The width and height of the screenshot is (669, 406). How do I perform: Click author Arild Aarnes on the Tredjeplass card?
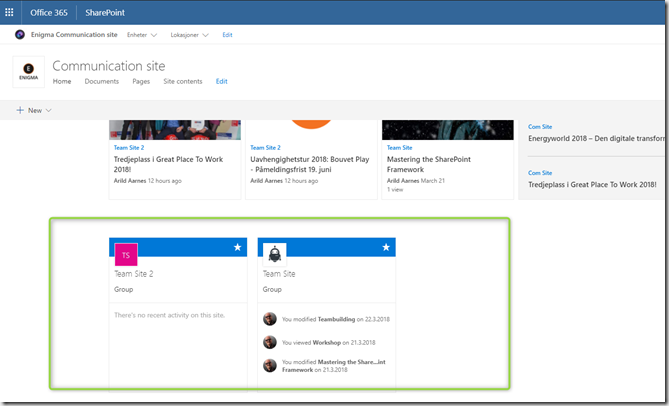coord(130,181)
